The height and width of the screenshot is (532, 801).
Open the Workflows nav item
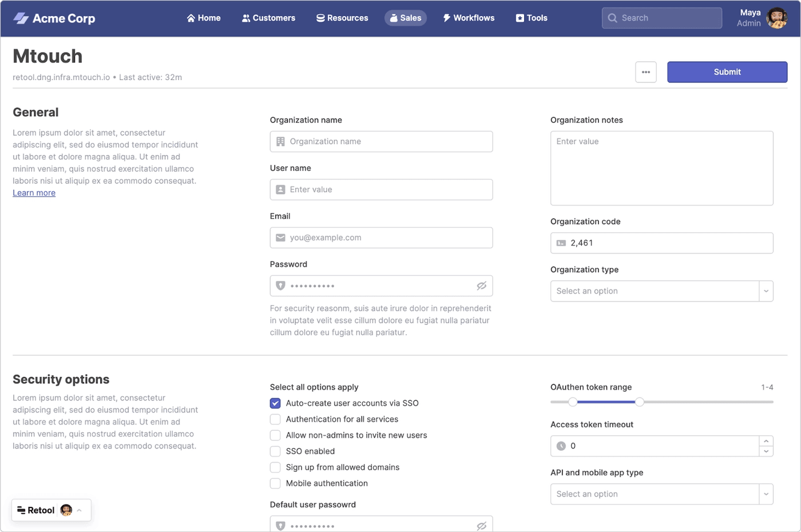(x=469, y=18)
